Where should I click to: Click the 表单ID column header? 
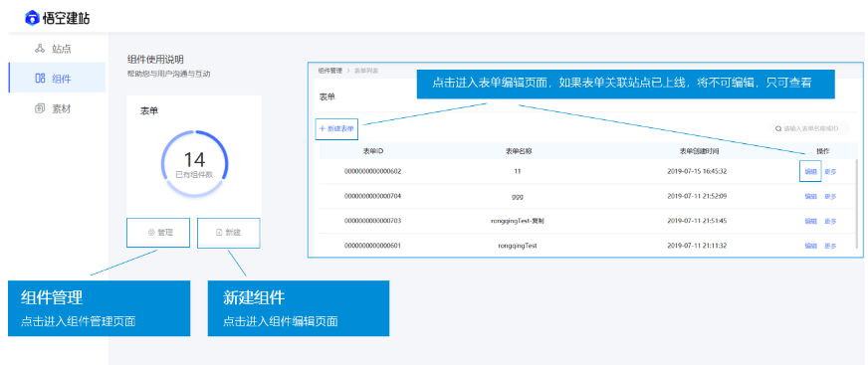(x=372, y=151)
